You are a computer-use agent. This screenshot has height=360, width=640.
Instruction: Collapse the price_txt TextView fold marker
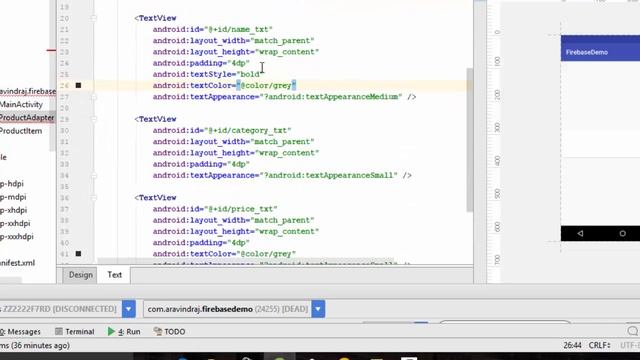[94, 198]
